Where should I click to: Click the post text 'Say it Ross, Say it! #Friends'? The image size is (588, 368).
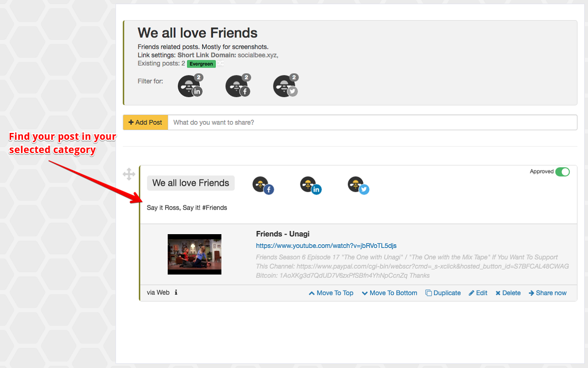point(187,207)
